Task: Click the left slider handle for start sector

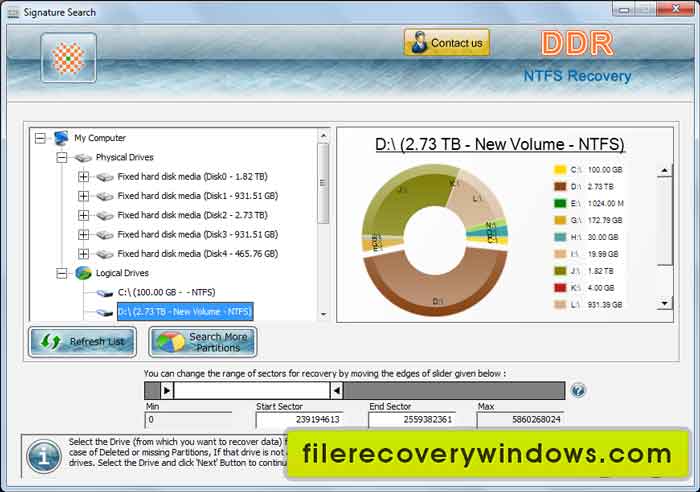Action: (167, 391)
